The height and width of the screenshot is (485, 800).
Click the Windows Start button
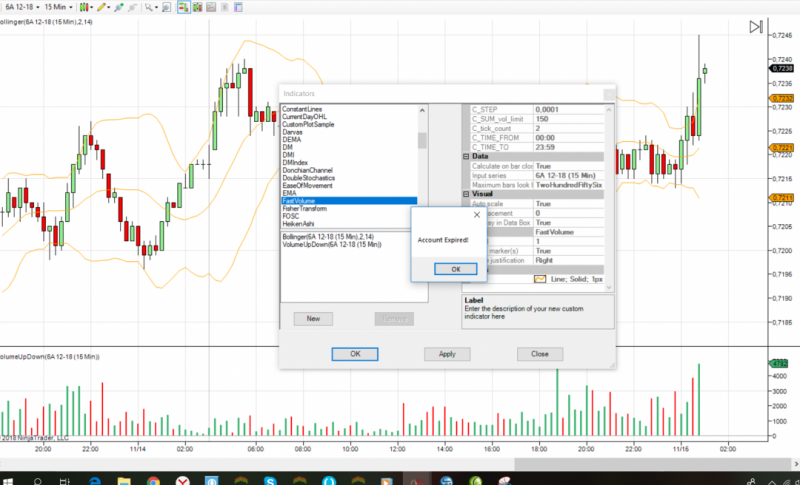[7, 481]
